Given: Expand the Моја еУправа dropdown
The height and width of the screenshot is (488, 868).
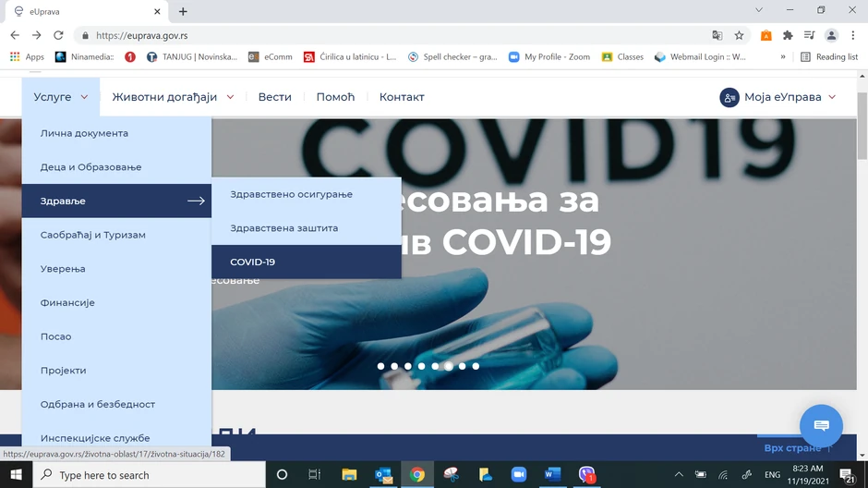Looking at the screenshot, I should click(778, 97).
